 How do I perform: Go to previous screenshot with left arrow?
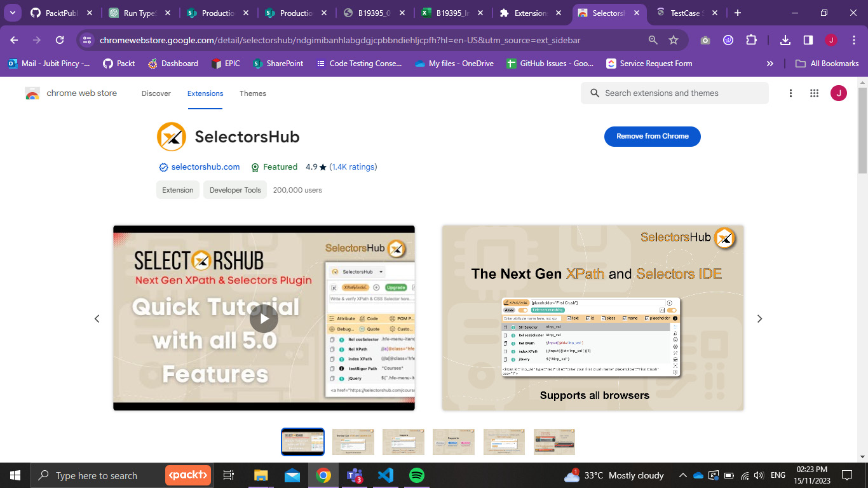click(x=97, y=319)
